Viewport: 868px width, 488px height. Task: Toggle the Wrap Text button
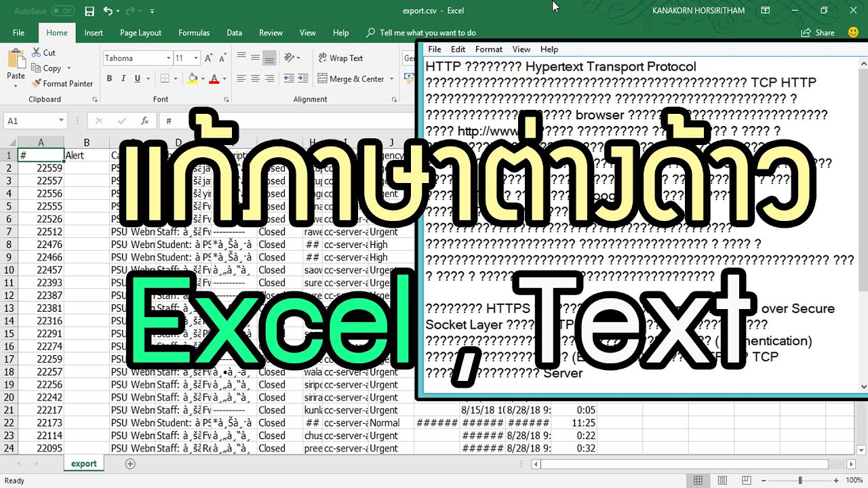[x=340, y=58]
